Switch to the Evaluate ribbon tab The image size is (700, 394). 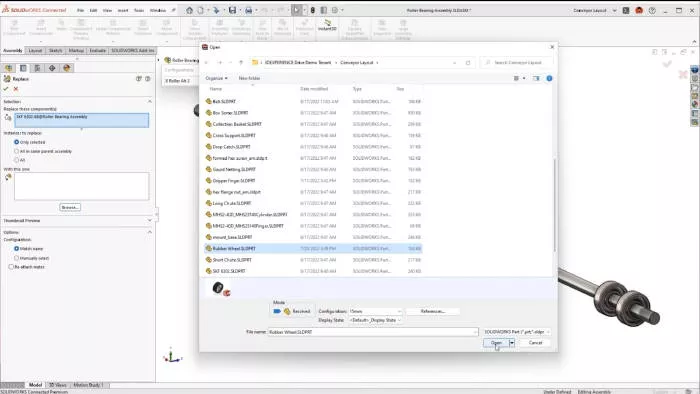97,50
